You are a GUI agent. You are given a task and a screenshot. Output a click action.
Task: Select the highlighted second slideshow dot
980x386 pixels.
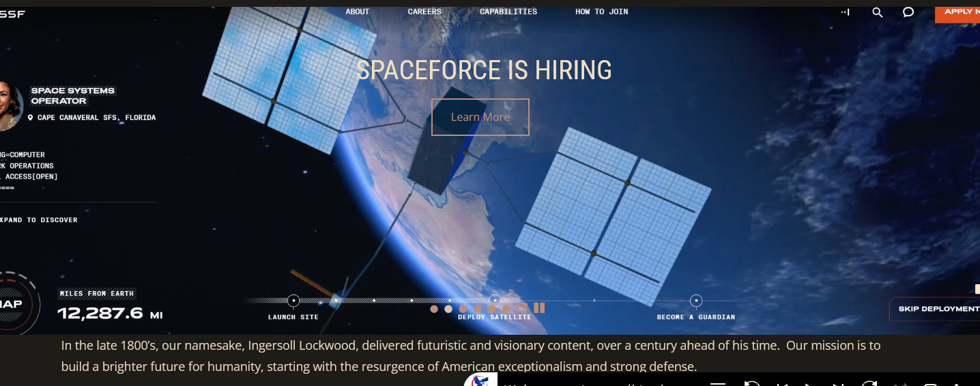448,309
